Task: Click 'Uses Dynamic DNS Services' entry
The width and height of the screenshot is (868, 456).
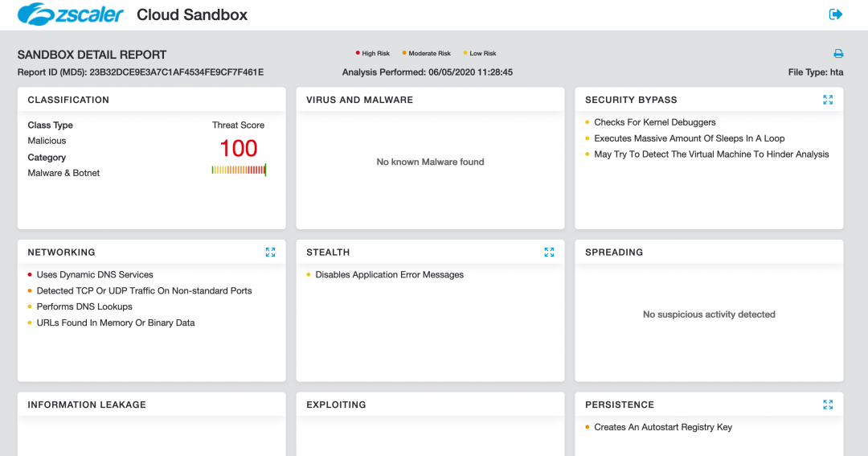Action: [95, 275]
